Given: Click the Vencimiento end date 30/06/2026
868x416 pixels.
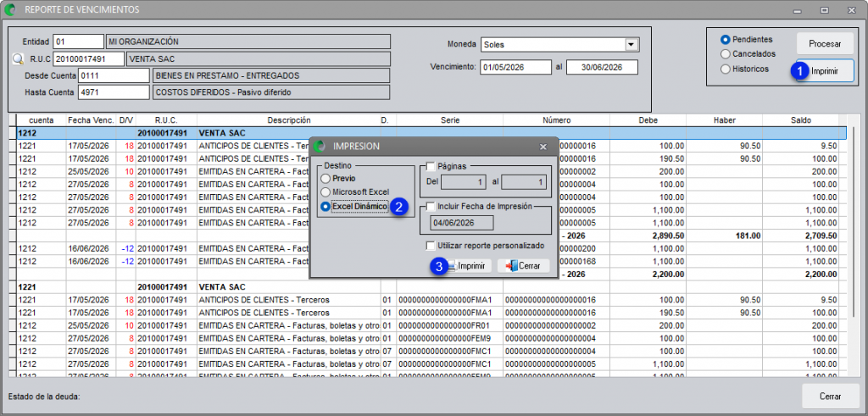Looking at the screenshot, I should (603, 67).
